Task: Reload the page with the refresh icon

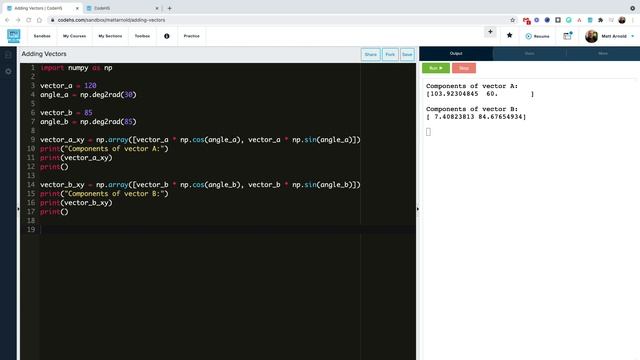Action: pos(29,20)
